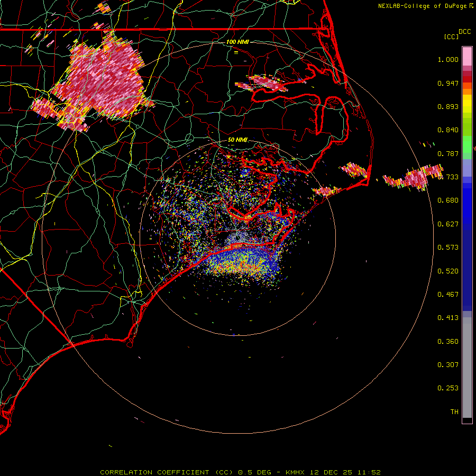The image size is (476, 476).
Task: Click the 100 NMI range ring label
Action: tap(237, 42)
